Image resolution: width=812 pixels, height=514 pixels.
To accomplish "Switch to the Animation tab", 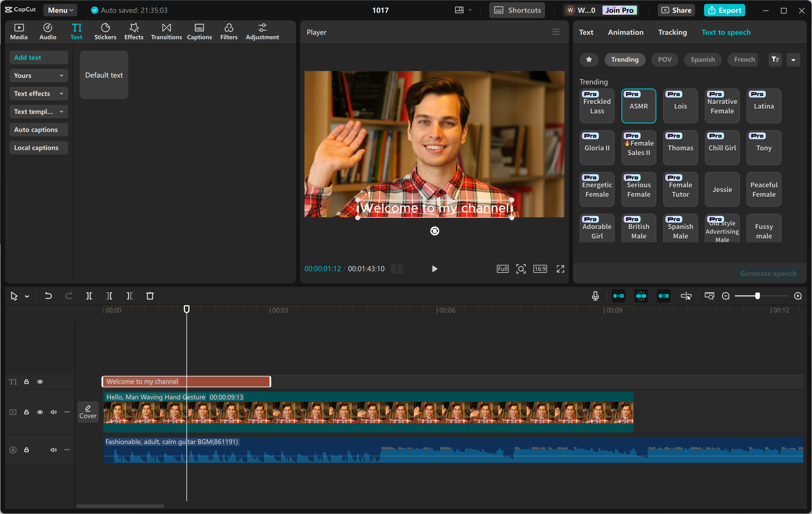I will point(626,32).
